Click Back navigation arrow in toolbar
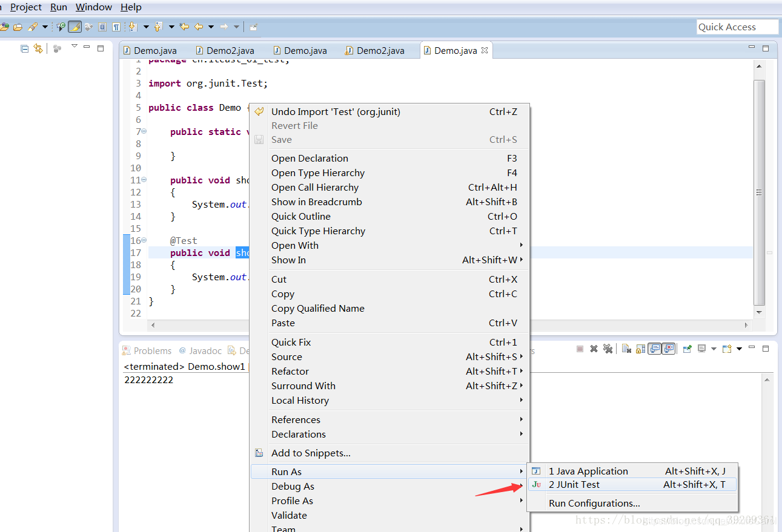Viewport: 782px width, 532px height. (x=198, y=27)
